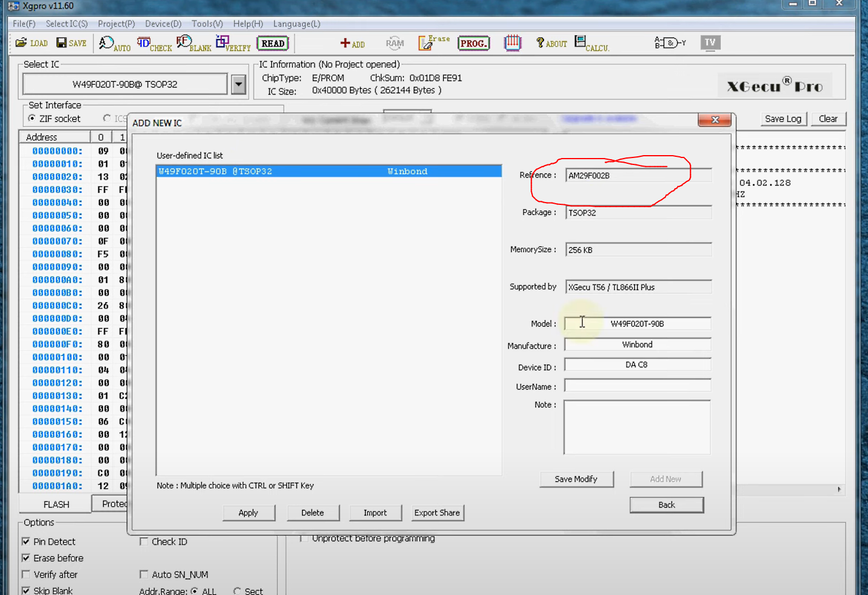Screen dimensions: 868x595
Task: Open the File(F) menu
Action: [24, 24]
